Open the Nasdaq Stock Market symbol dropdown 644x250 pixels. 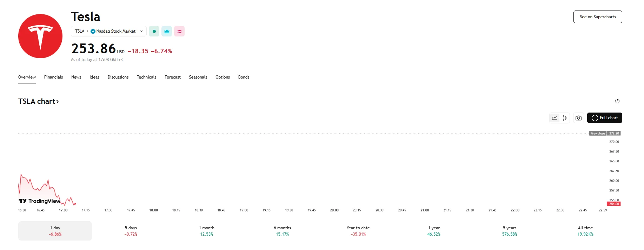(109, 31)
